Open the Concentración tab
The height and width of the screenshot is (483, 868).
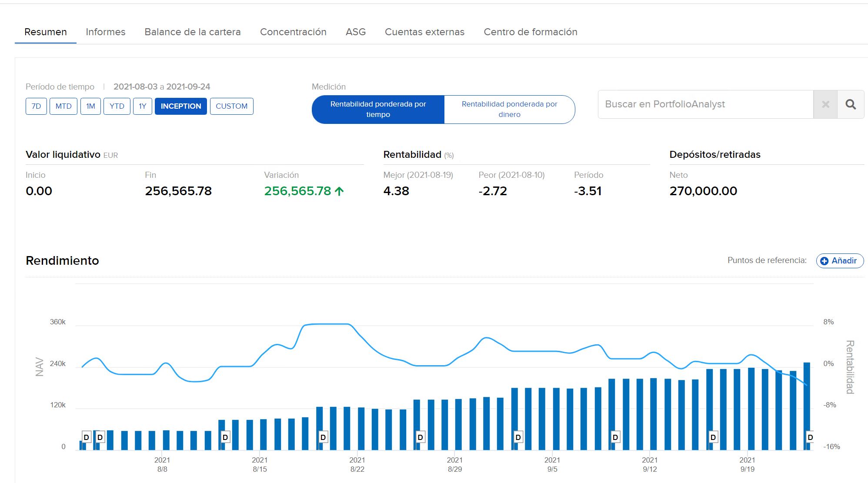(293, 32)
